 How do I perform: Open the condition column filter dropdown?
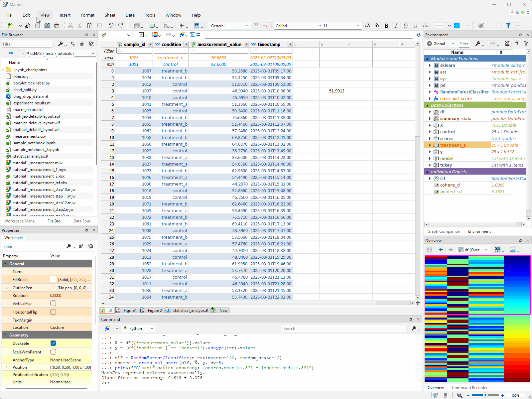pos(186,44)
